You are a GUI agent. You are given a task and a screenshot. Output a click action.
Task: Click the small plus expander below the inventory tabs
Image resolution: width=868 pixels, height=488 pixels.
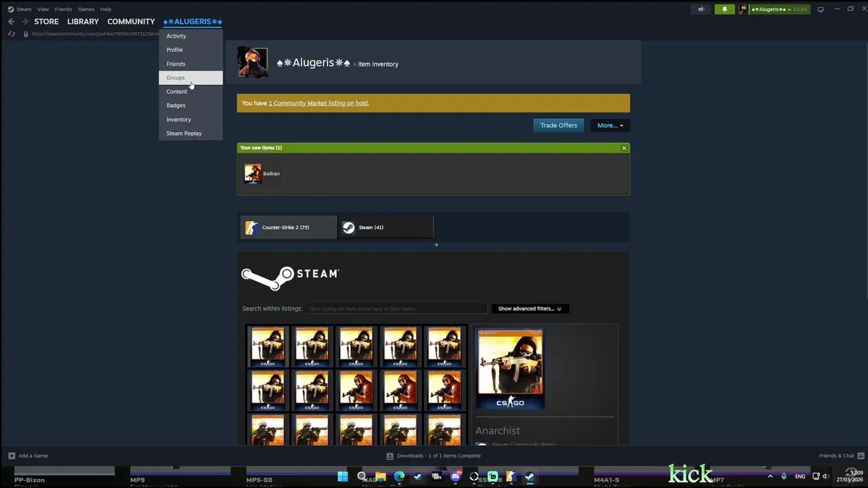(x=436, y=245)
